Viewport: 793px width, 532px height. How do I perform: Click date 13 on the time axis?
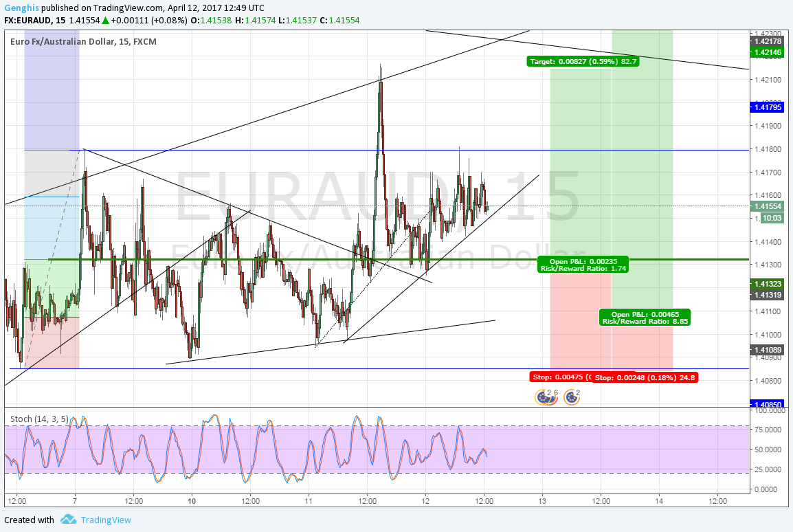click(x=543, y=501)
